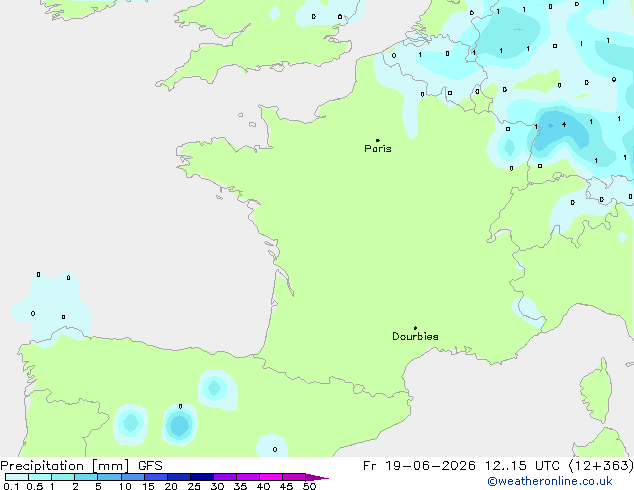
Task: Click the legend value 0.5
Action: point(35,486)
